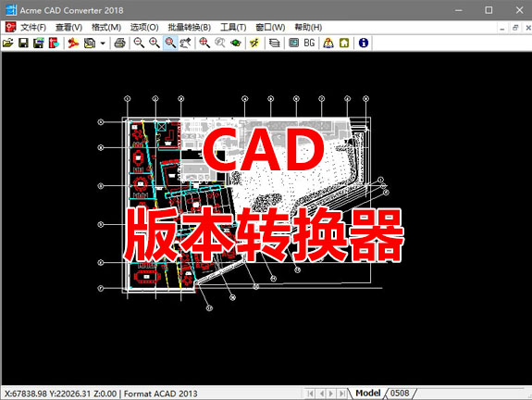
Task: Open the 窗口(W) menu
Action: [270, 27]
